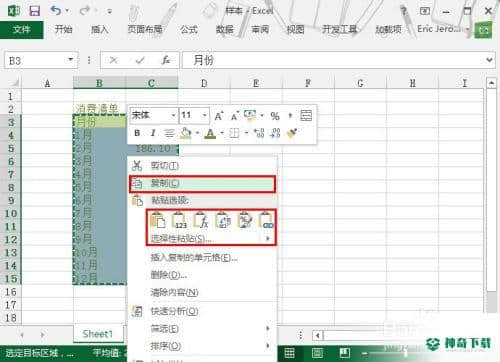Click the Paste Link icon
The image size is (500, 362).
(x=266, y=220)
